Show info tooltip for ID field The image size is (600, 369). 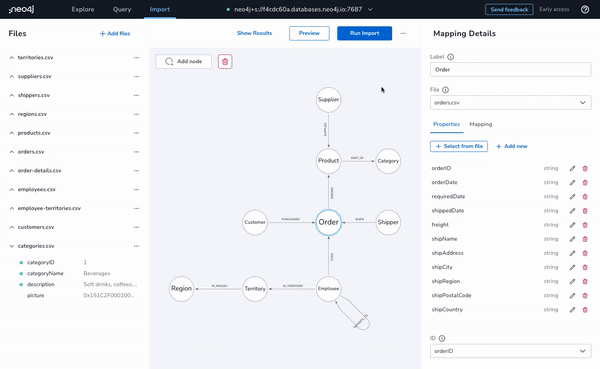click(442, 338)
